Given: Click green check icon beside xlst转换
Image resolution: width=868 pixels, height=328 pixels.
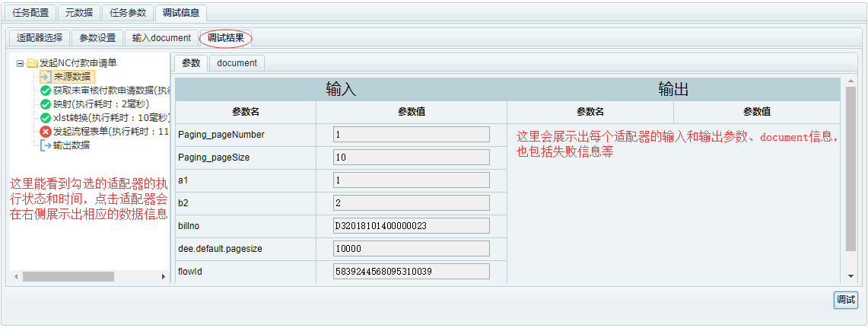Looking at the screenshot, I should pos(46,118).
